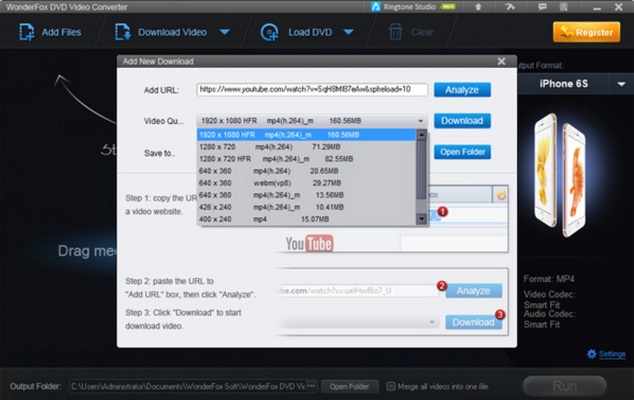The width and height of the screenshot is (634, 400).
Task: Click the Format: MP4 text
Action: [549, 279]
